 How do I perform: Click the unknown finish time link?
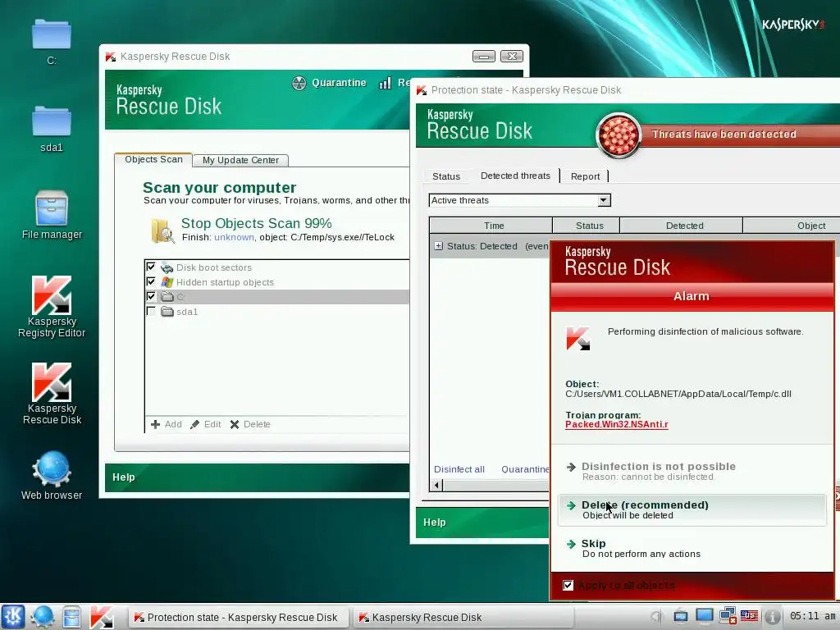click(x=234, y=237)
